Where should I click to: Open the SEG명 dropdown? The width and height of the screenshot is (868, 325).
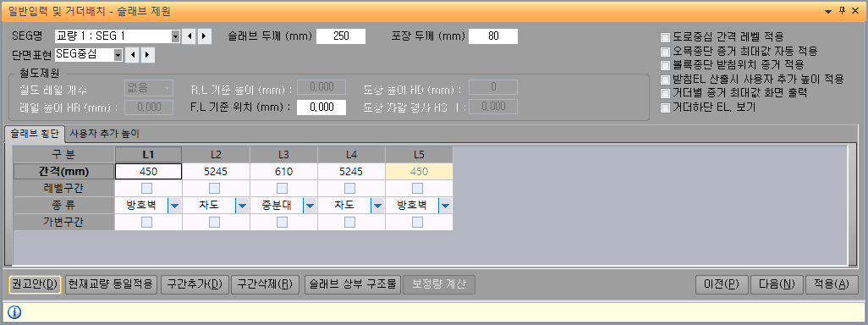tap(175, 36)
